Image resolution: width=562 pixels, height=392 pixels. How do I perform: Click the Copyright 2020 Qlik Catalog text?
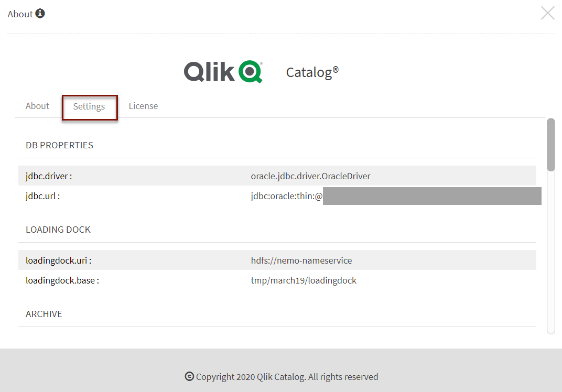coord(287,376)
